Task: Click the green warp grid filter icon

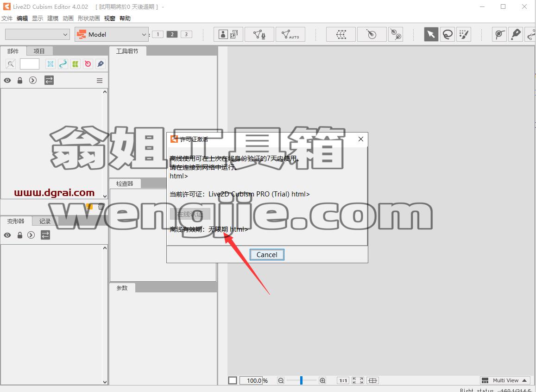Action: click(75, 63)
